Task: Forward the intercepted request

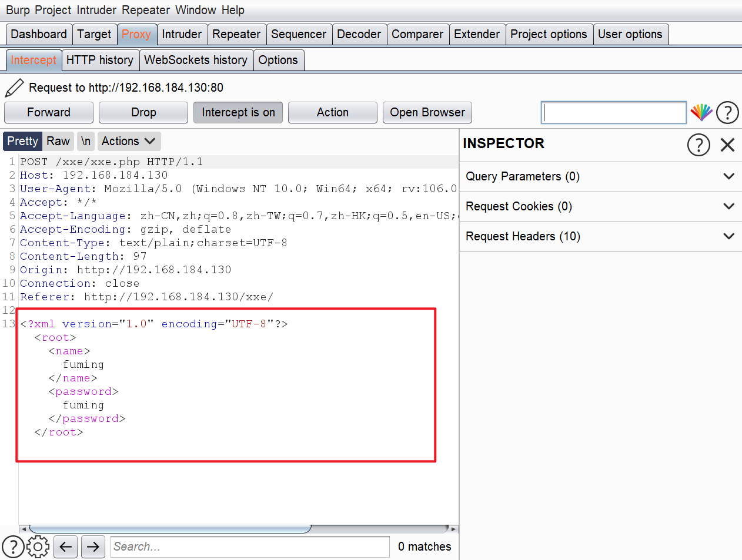Action: point(49,112)
